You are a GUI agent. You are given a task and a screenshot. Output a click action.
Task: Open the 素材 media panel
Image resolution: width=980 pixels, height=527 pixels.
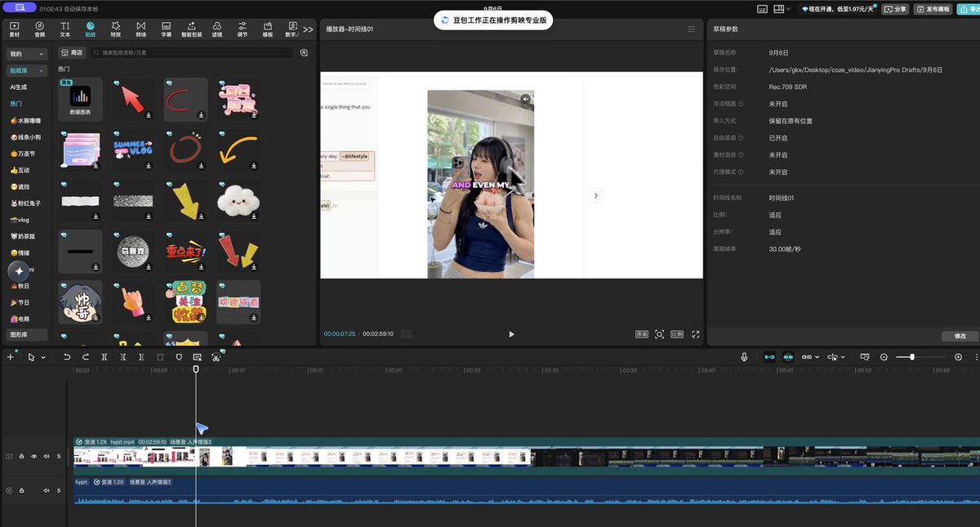point(14,29)
